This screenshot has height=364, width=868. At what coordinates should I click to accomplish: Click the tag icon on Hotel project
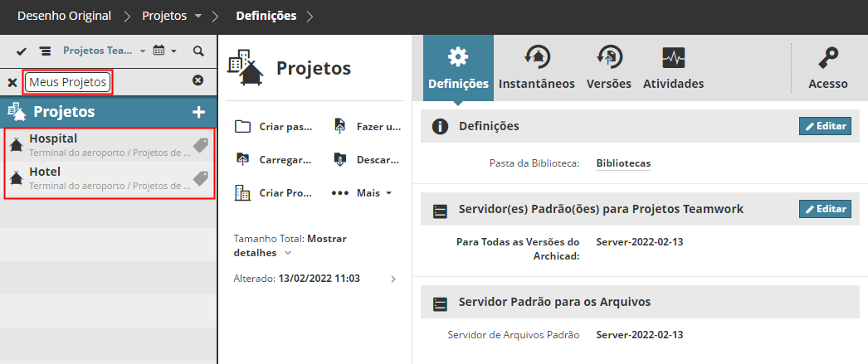(x=200, y=178)
